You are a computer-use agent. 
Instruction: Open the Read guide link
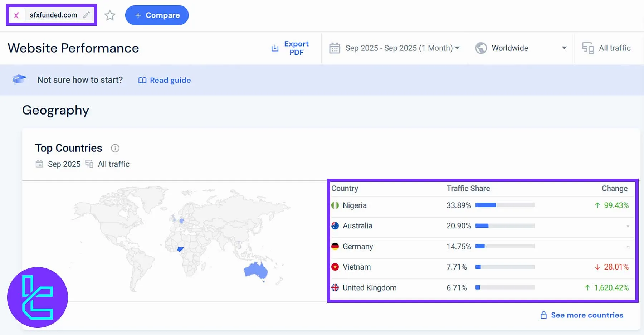pos(170,80)
